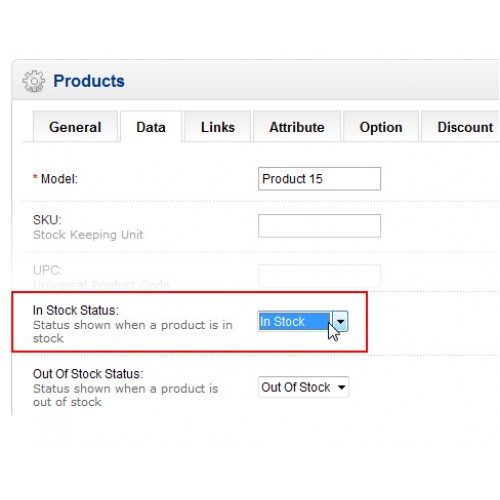Click the Products page heading
The height and width of the screenshot is (500, 500).
click(89, 81)
